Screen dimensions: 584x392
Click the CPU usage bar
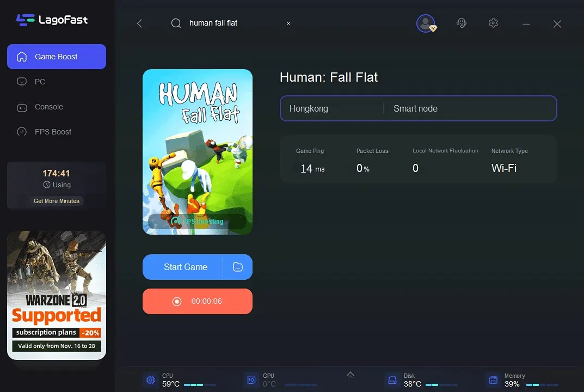(x=200, y=385)
